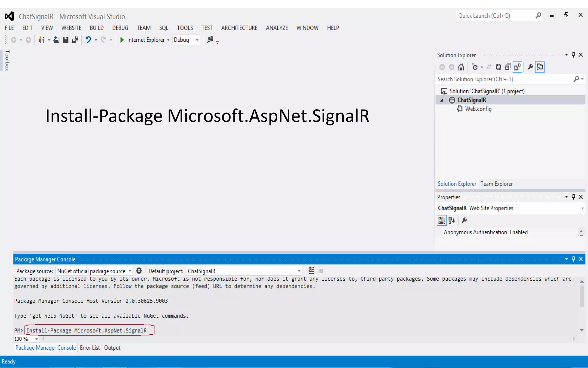
Task: Open Properties window options arrow
Action: tap(566, 197)
